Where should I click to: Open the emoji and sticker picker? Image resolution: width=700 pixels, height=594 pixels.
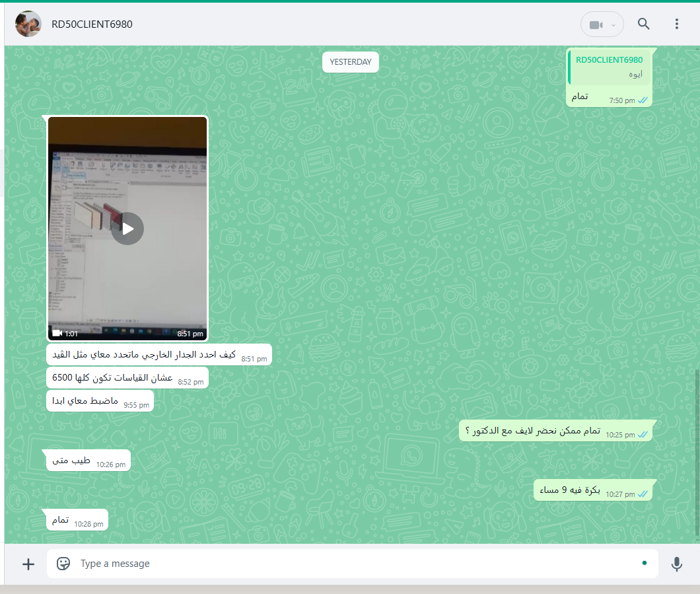(x=63, y=564)
